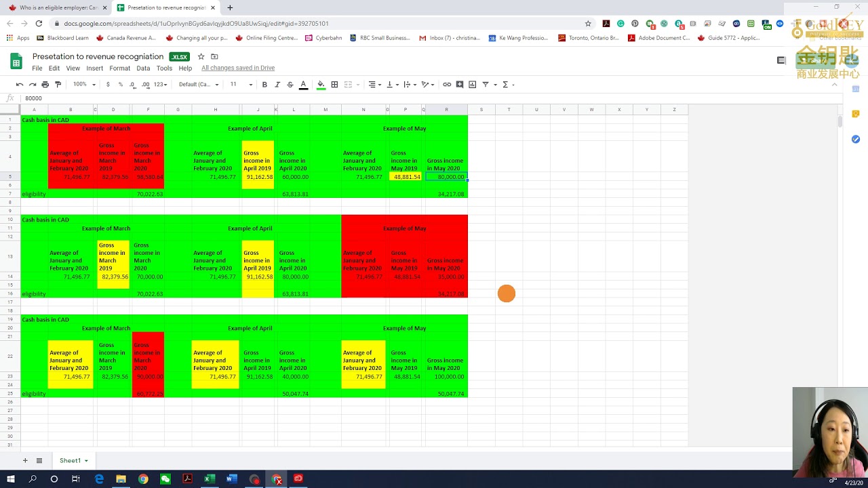Click the Google Sheets home icon
This screenshot has width=868, height=488.
pos(16,62)
